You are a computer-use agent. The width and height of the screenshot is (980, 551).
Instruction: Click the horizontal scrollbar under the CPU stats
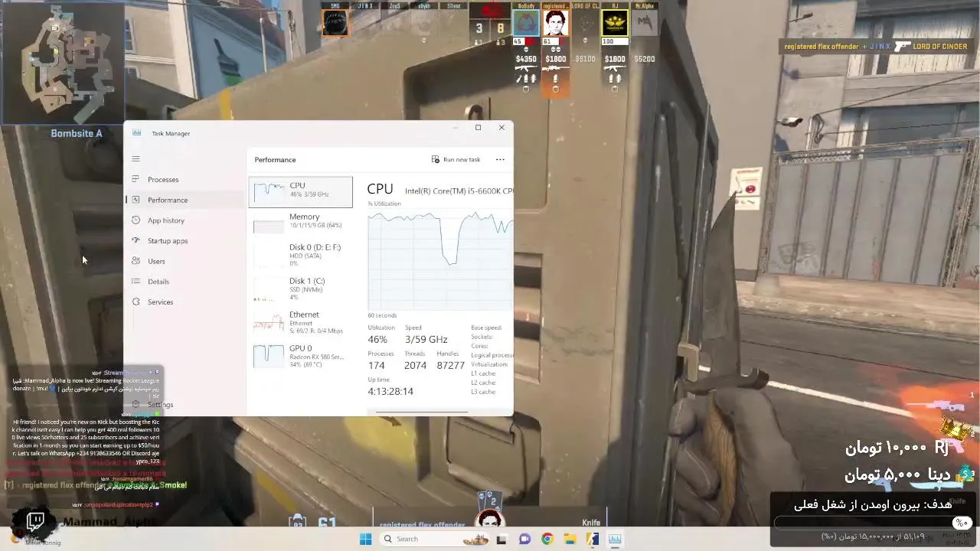tap(422, 412)
